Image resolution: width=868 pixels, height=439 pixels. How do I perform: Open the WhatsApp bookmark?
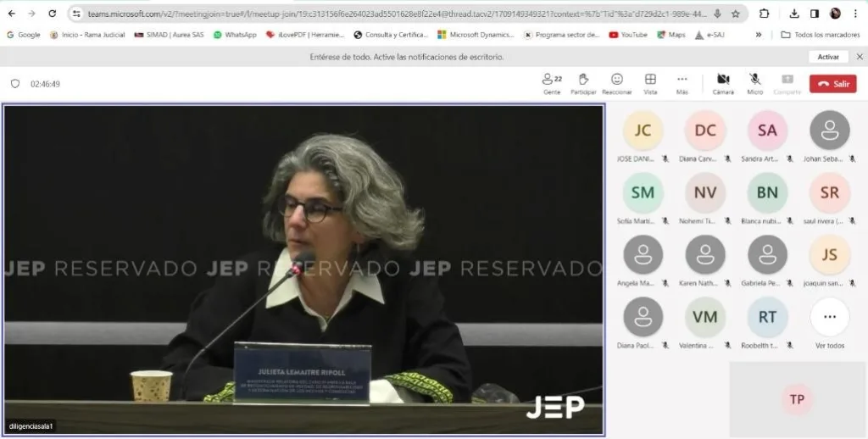point(236,34)
